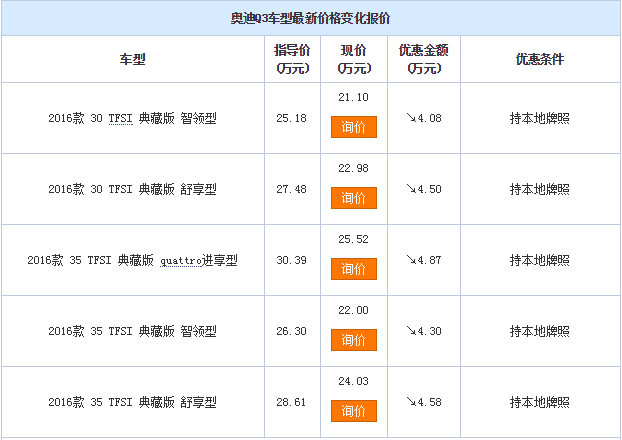Click the 优惠条件 column header
Image resolution: width=622 pixels, height=440 pixels.
click(540, 59)
